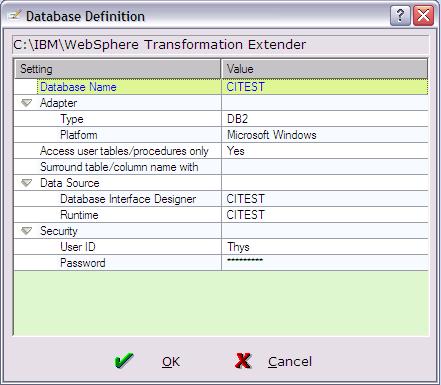
Task: Click the Database Definition title bar icon
Action: coord(15,16)
